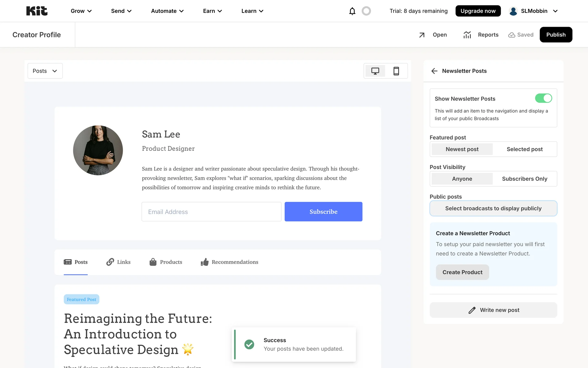Click the circular progress indicator icon
588x368 pixels.
click(366, 11)
